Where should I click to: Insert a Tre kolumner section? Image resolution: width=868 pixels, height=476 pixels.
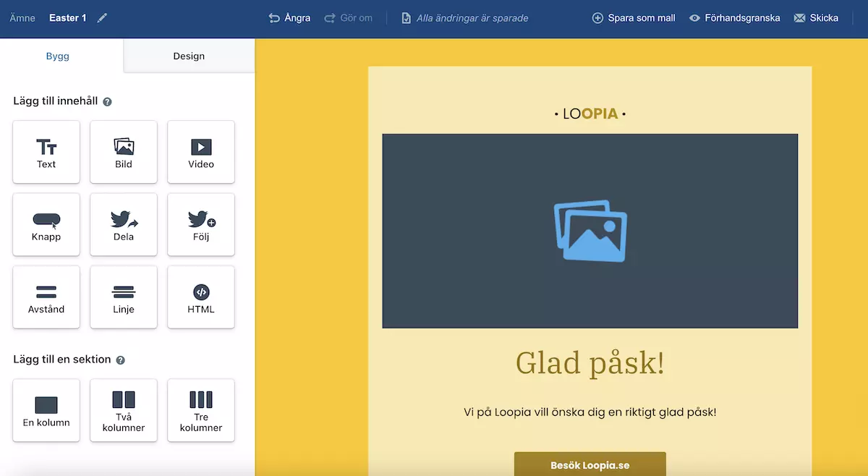coord(201,410)
